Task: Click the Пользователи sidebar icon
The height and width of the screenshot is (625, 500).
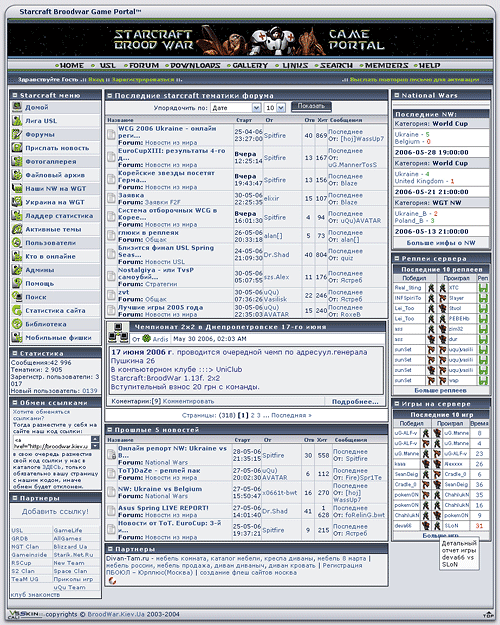Action: (x=17, y=242)
